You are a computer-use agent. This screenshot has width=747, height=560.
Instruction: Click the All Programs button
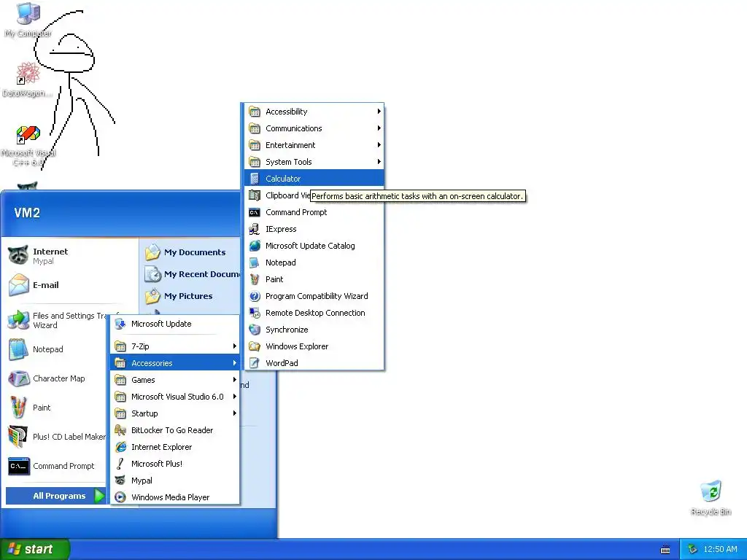point(55,496)
